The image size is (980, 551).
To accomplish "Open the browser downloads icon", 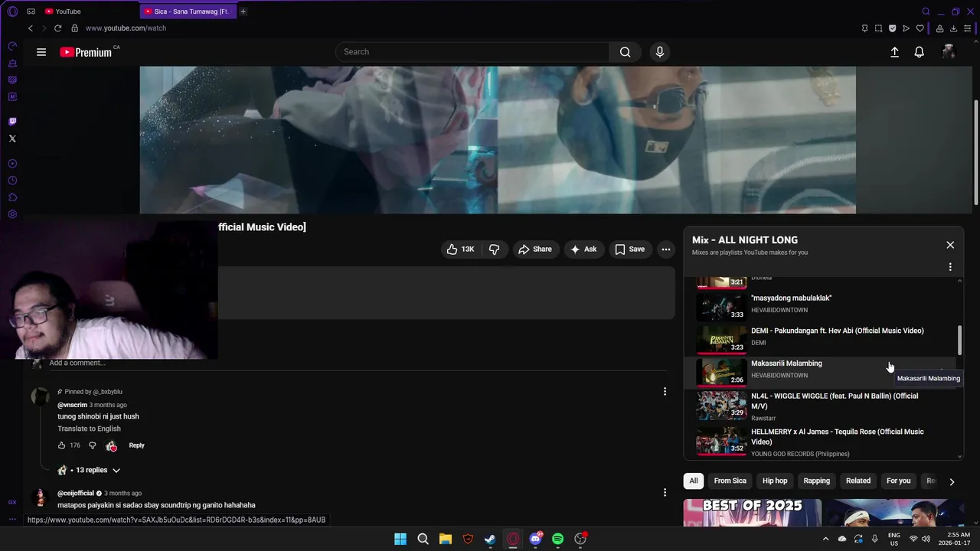I will click(x=953, y=28).
